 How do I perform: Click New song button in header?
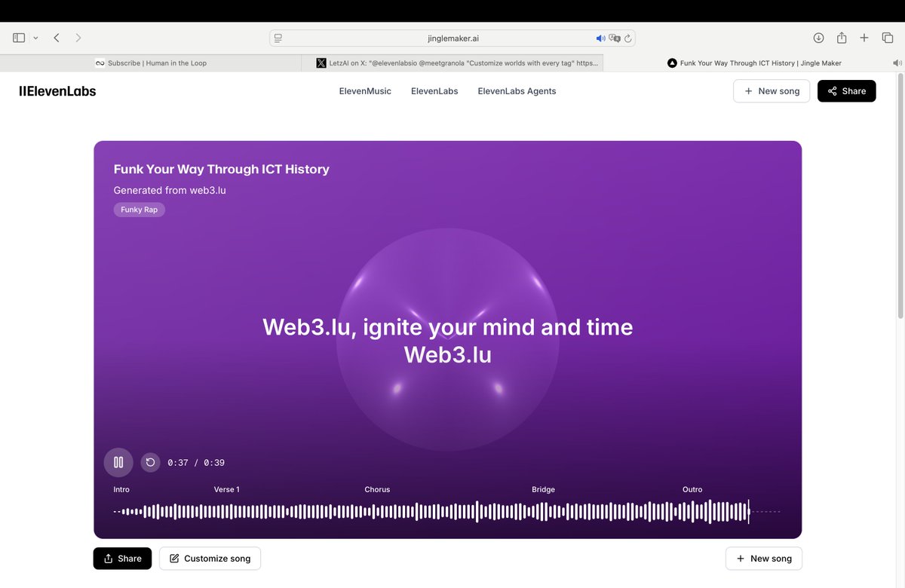pyautogui.click(x=772, y=91)
